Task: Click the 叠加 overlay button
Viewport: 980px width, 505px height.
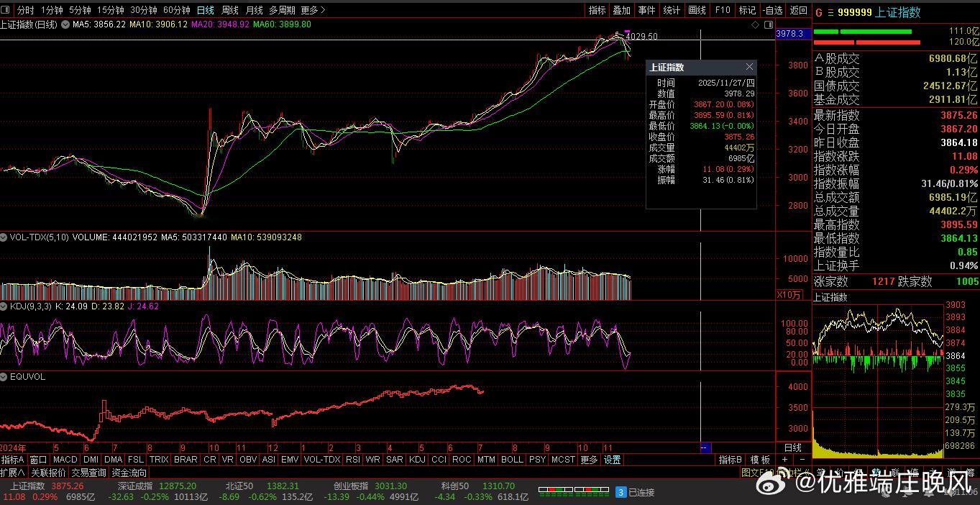Action: pyautogui.click(x=622, y=10)
